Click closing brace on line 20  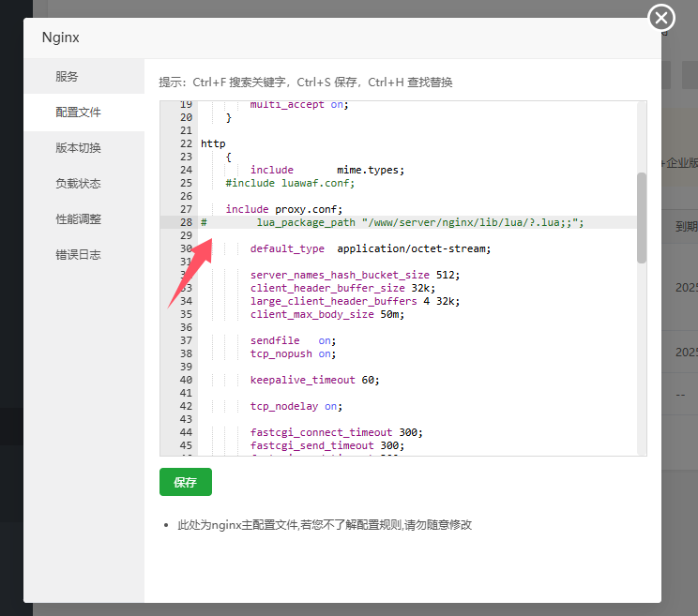pyautogui.click(x=229, y=118)
